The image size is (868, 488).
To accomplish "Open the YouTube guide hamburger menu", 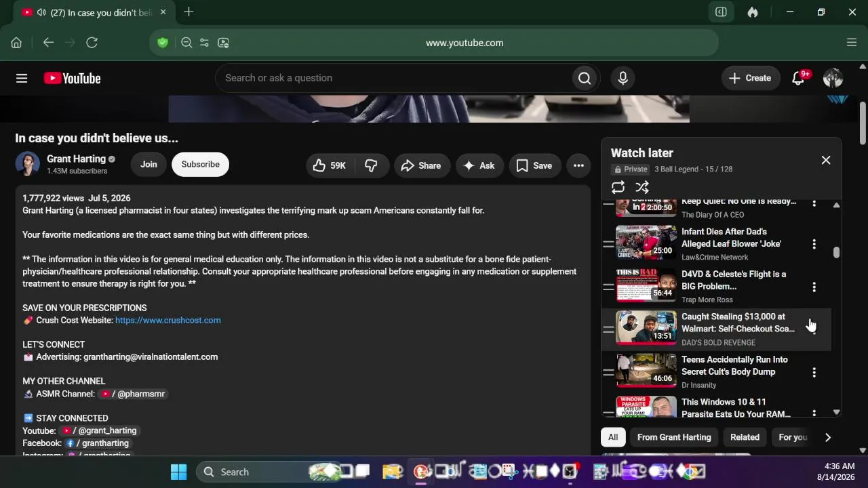I will 22,78.
